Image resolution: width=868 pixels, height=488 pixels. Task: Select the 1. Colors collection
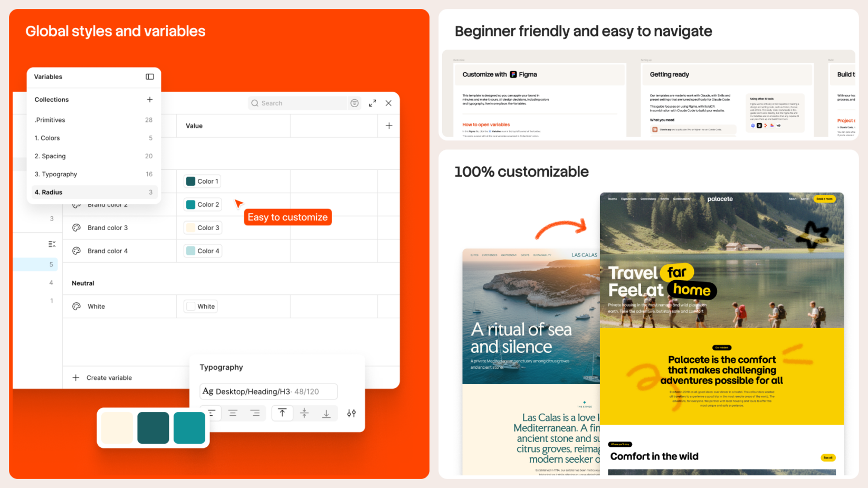(93, 138)
